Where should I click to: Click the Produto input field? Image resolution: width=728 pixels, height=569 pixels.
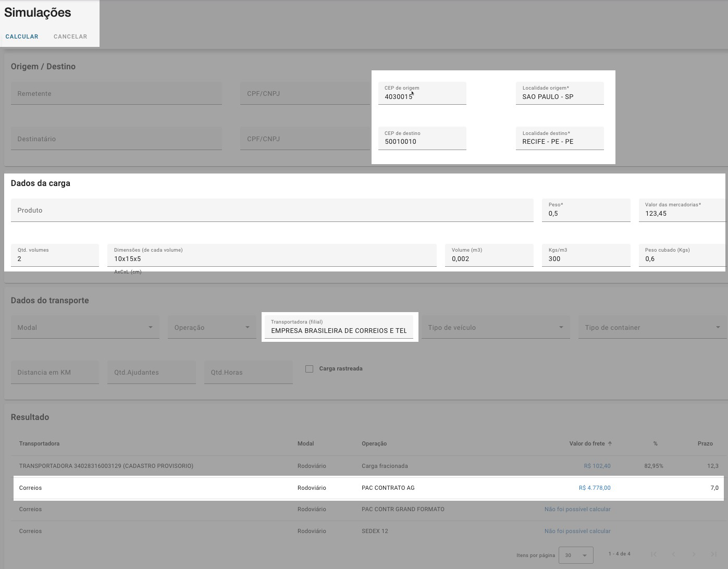(272, 210)
